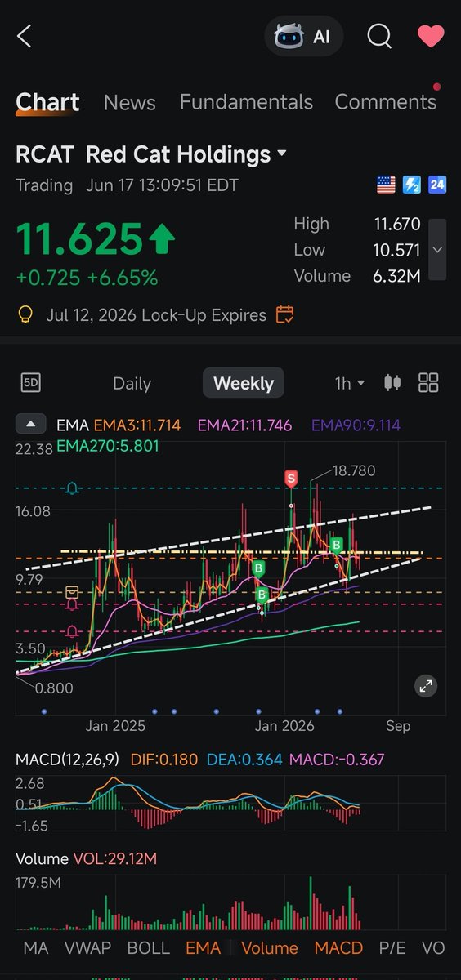Toggle the heart favorite icon
Image resolution: width=461 pixels, height=980 pixels.
[431, 36]
